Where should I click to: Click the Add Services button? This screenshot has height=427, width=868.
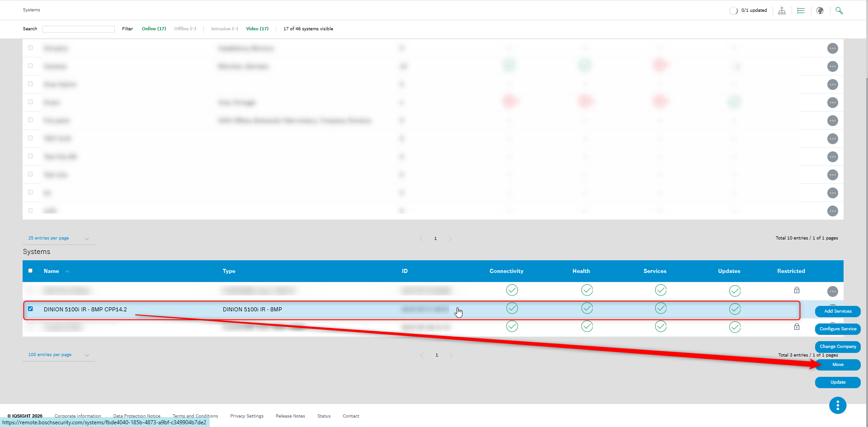pyautogui.click(x=838, y=311)
